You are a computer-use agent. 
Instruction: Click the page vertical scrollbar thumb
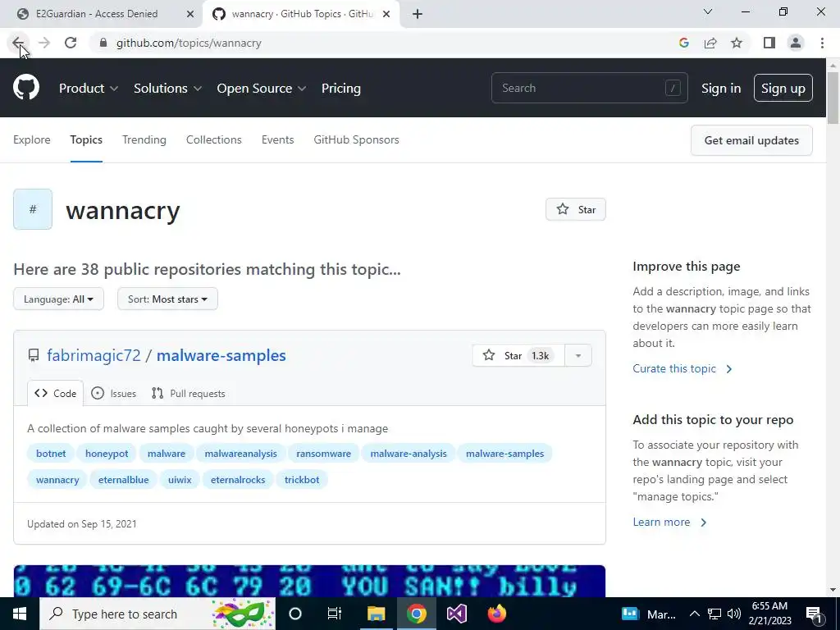(x=833, y=98)
